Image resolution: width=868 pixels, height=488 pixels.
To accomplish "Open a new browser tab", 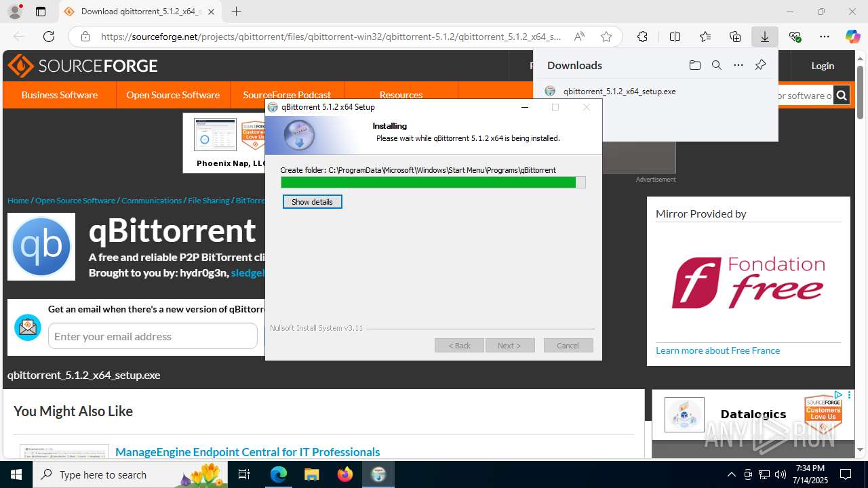I will [236, 12].
